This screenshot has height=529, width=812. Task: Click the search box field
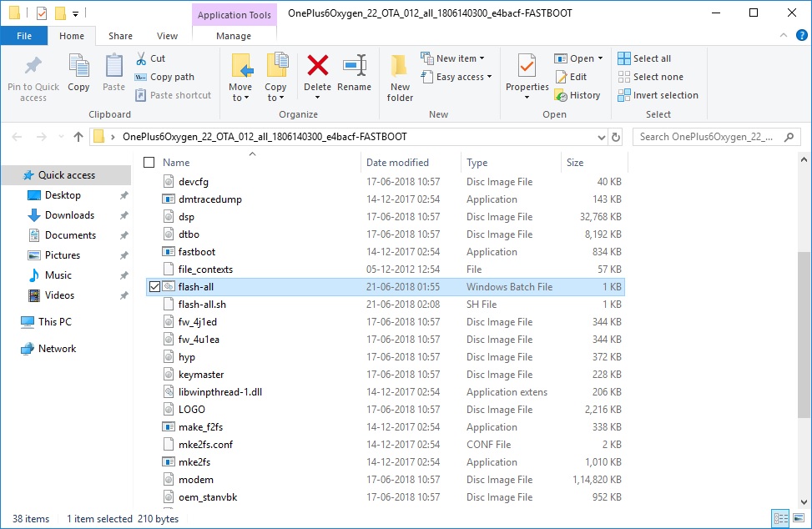[717, 137]
